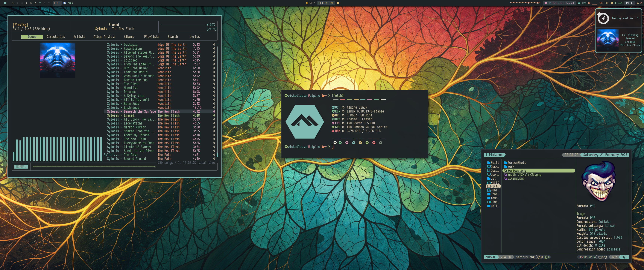Click the ethernet network icon in top bar

[x=627, y=3]
